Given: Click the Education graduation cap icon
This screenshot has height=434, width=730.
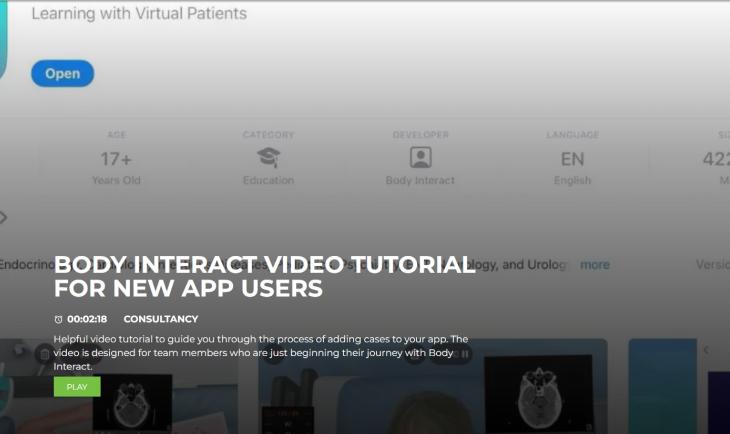Looking at the screenshot, I should click(269, 157).
